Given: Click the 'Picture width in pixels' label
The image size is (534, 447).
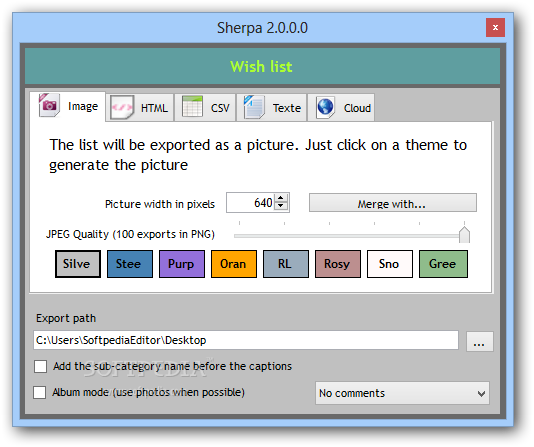Looking at the screenshot, I should tap(160, 204).
